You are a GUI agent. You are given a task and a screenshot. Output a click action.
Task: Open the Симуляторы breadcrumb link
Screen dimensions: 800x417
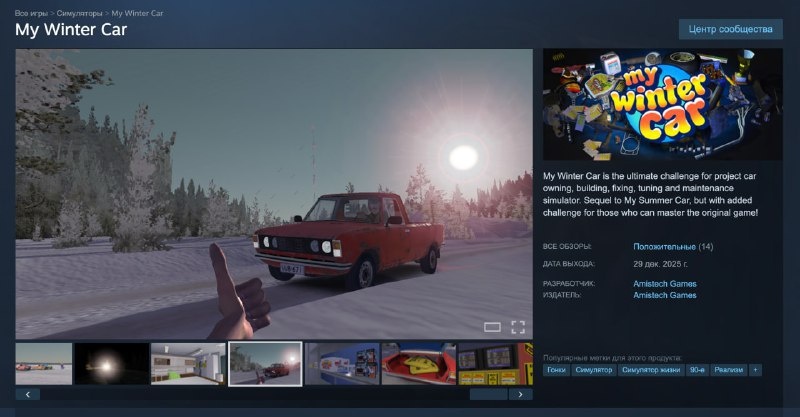[x=79, y=13]
